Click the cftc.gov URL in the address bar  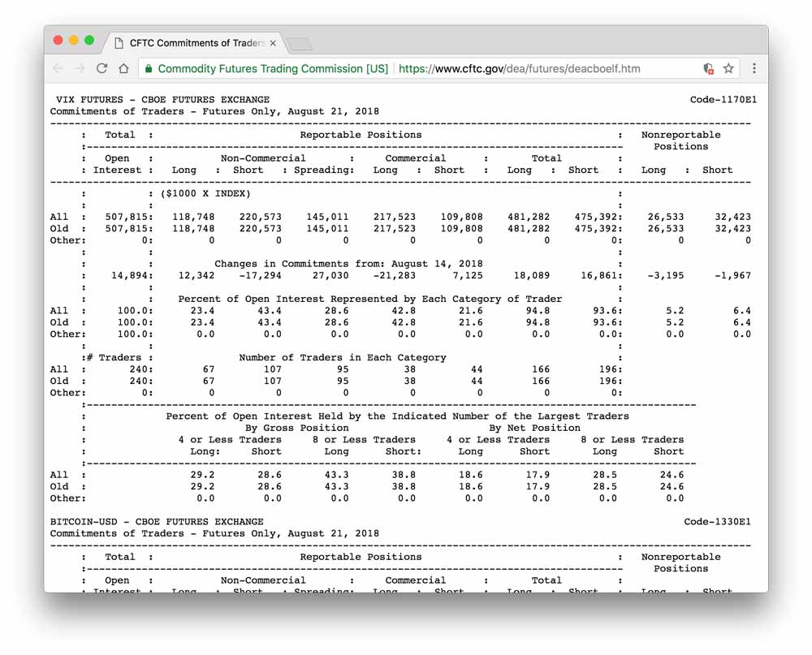click(x=520, y=68)
